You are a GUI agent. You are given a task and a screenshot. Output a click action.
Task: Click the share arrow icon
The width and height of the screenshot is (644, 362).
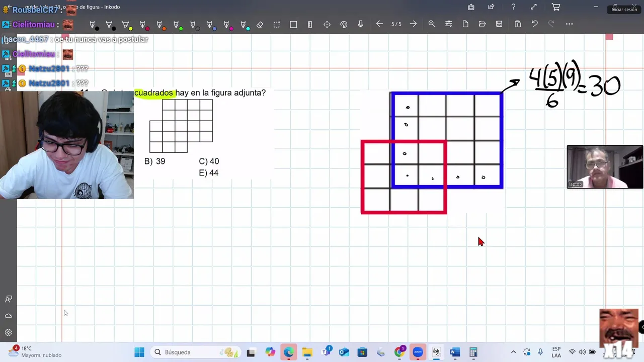[x=491, y=7]
